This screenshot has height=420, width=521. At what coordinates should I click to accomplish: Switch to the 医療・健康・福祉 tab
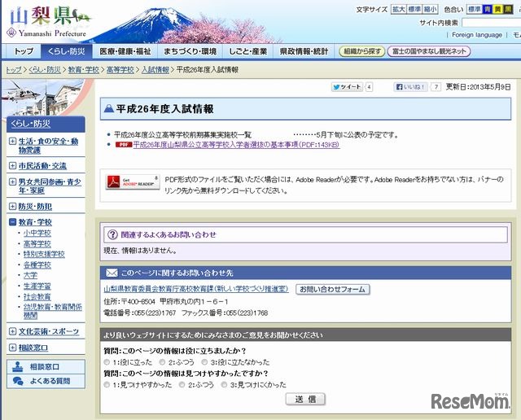coord(119,50)
